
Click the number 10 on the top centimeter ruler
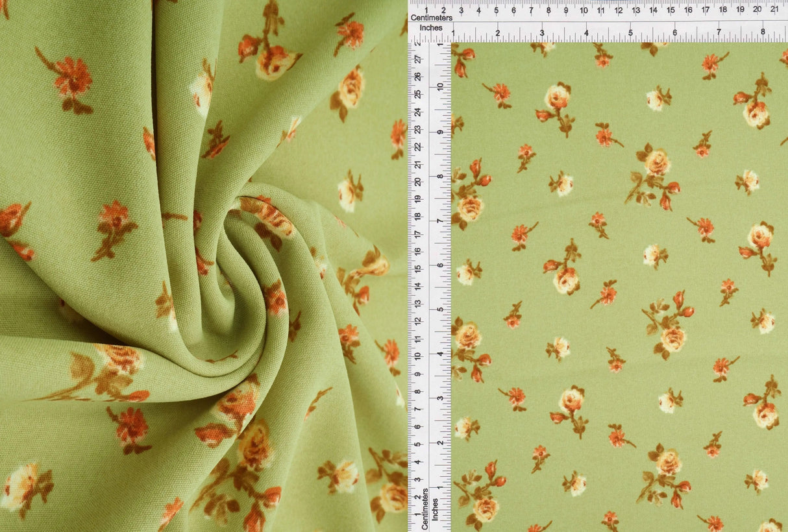pos(585,10)
